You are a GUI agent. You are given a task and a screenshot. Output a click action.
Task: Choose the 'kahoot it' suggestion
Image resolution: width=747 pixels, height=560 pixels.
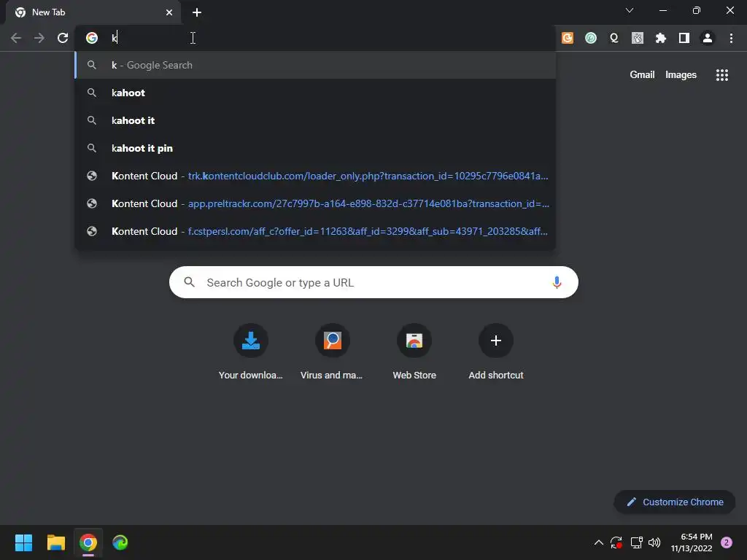[x=315, y=120]
